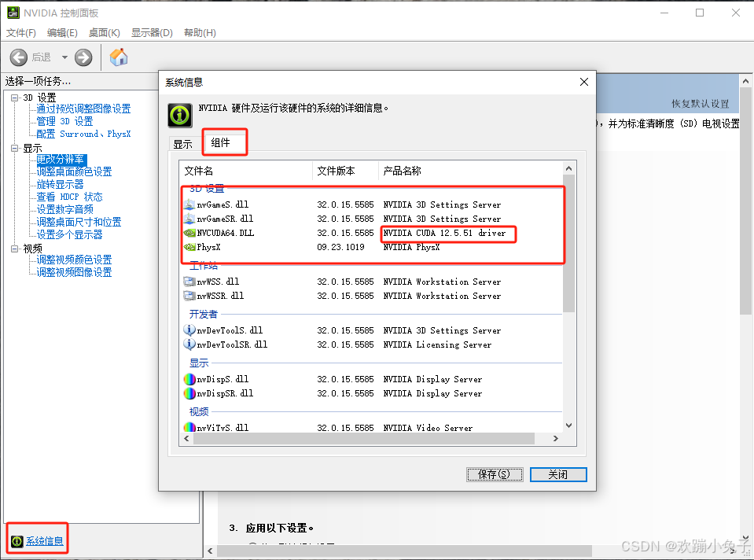Viewport: 754px width, 560px height.
Task: Collapse the 显示 tree node
Action: (x=14, y=148)
